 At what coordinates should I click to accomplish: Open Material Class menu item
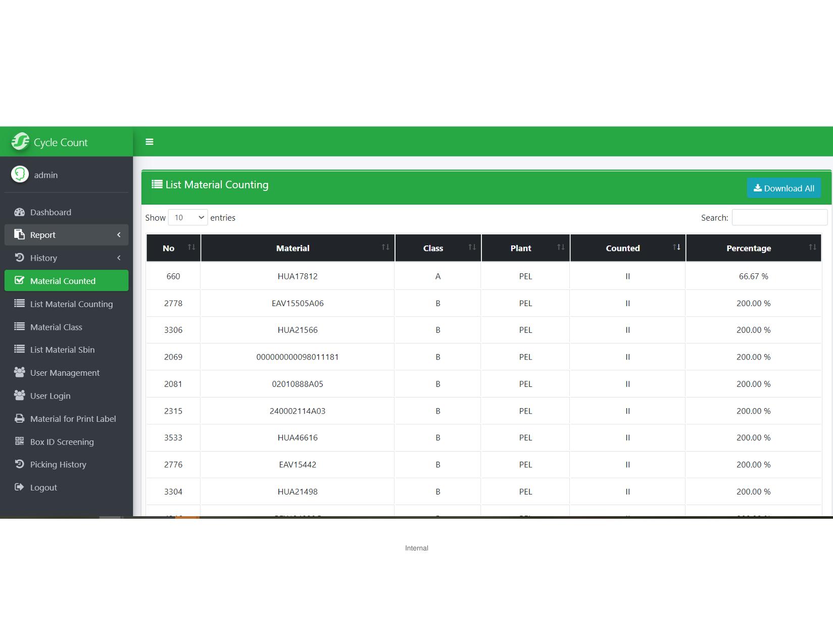pyautogui.click(x=56, y=327)
